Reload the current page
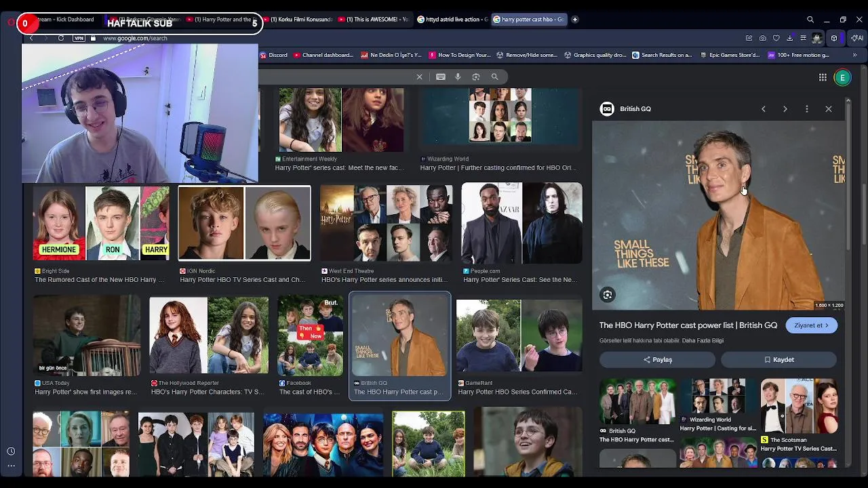 pos(61,38)
